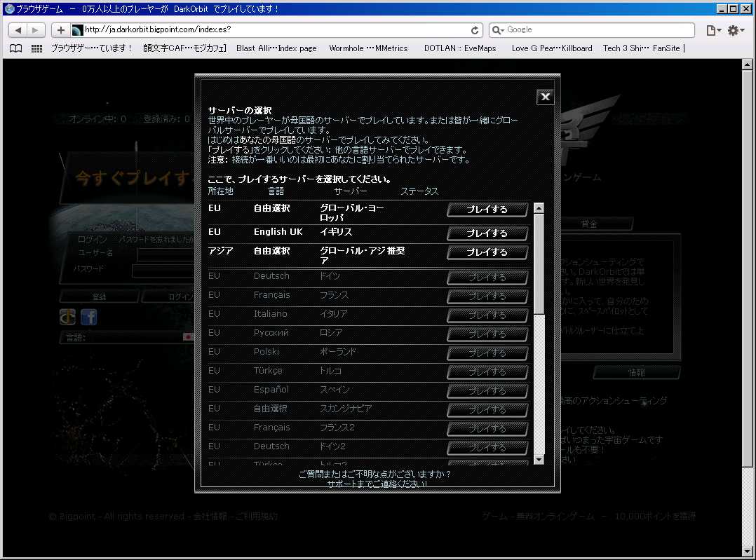
Task: Play on the English UK イギリス server
Action: [487, 233]
